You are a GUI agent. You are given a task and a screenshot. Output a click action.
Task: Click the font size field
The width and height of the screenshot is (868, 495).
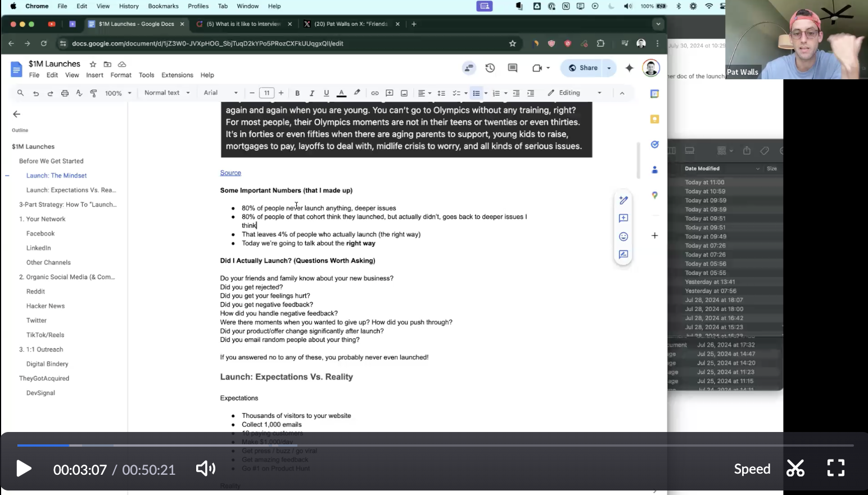(x=266, y=93)
